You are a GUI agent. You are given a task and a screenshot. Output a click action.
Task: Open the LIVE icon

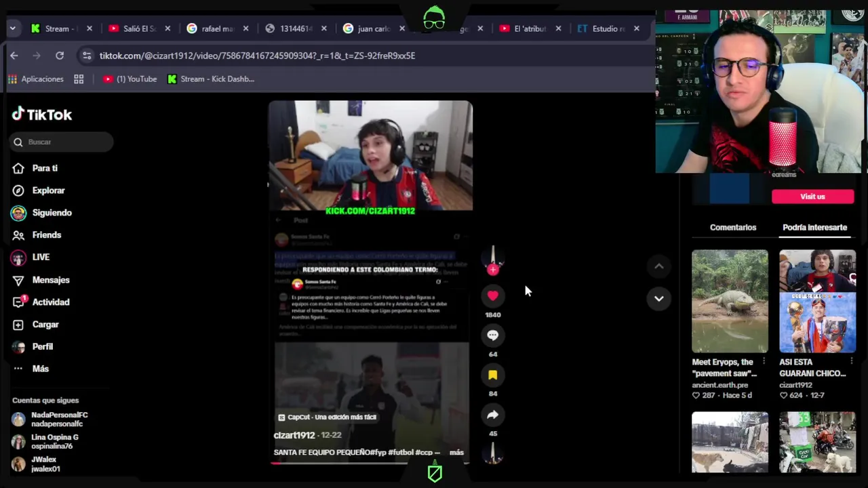pyautogui.click(x=18, y=258)
